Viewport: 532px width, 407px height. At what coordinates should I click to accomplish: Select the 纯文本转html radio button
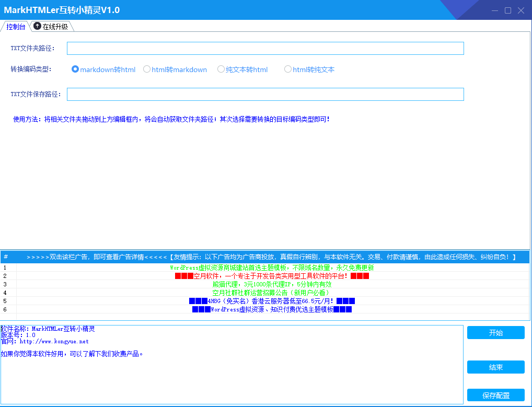221,69
